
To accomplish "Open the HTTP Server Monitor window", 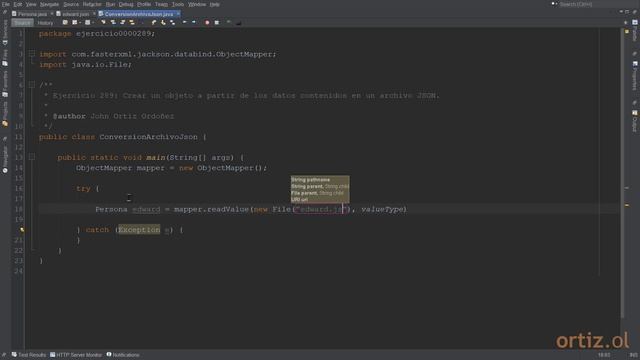I will coord(76,355).
